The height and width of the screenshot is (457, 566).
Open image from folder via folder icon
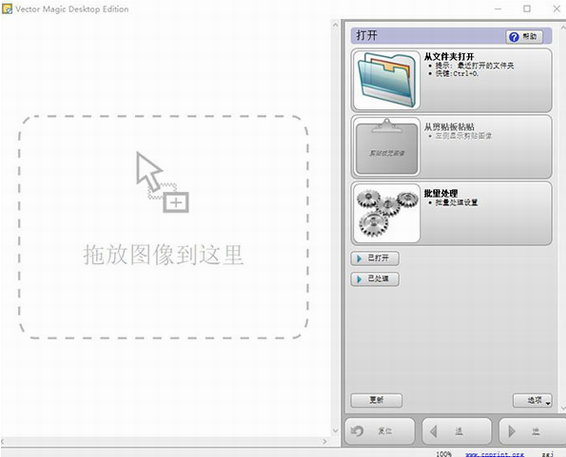tap(387, 80)
